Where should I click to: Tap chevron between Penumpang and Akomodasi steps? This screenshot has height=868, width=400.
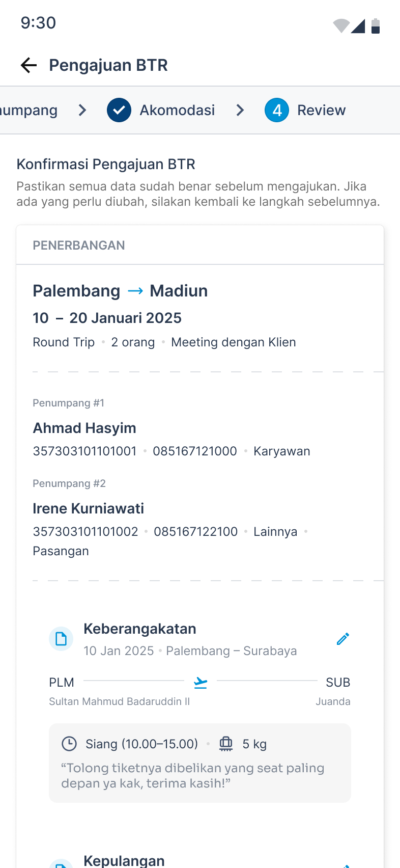[x=82, y=110]
